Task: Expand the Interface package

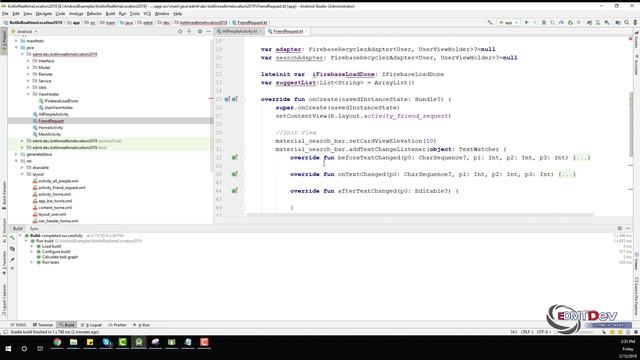Action: click(x=29, y=61)
